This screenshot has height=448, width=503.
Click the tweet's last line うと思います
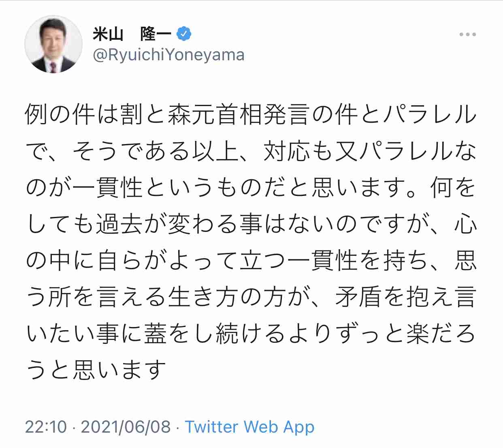pyautogui.click(x=96, y=369)
